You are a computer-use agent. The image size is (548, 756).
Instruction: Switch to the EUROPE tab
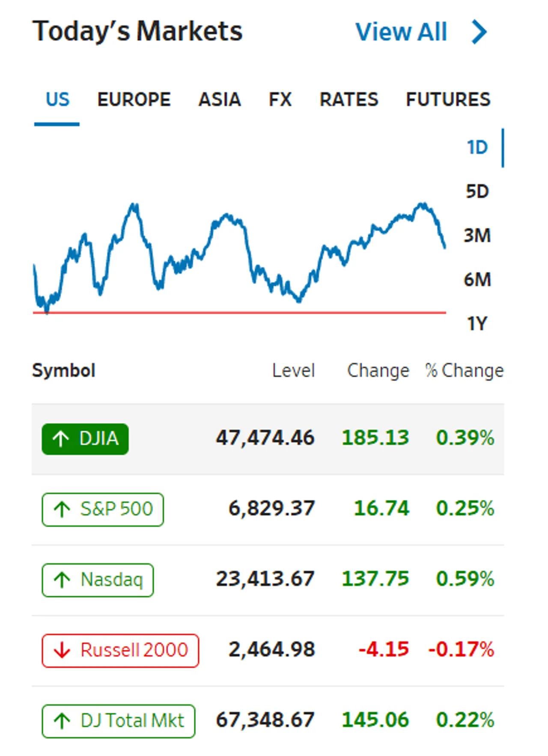134,100
